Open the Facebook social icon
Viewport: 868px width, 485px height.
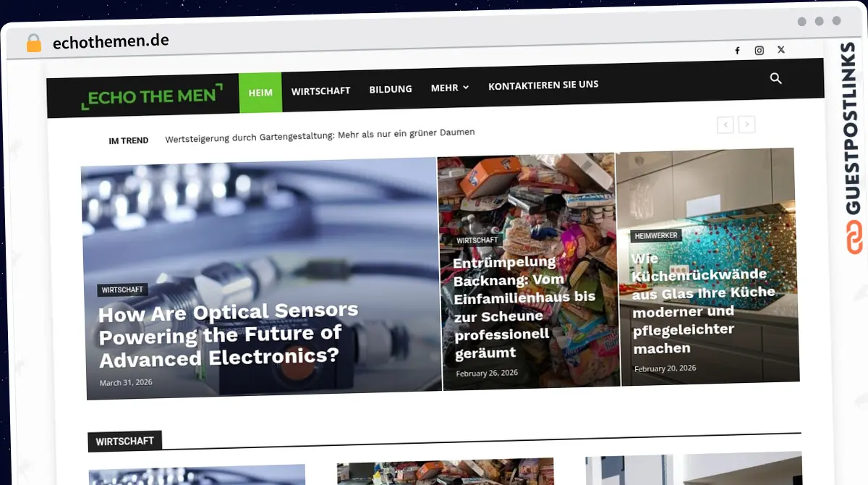(737, 51)
